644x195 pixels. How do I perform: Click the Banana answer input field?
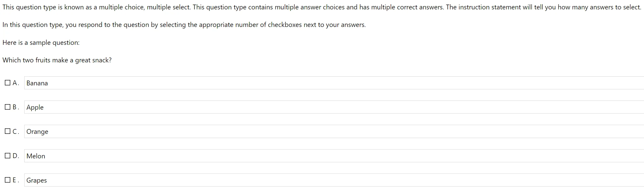182,83
